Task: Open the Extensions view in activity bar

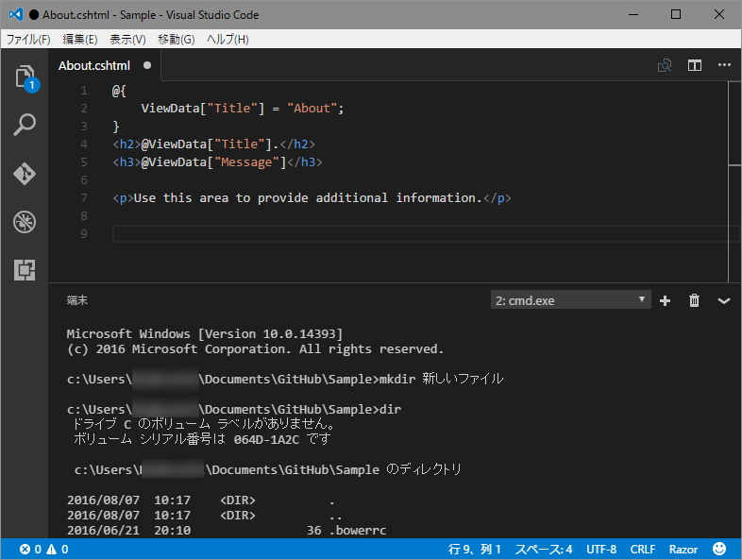Action: click(25, 270)
